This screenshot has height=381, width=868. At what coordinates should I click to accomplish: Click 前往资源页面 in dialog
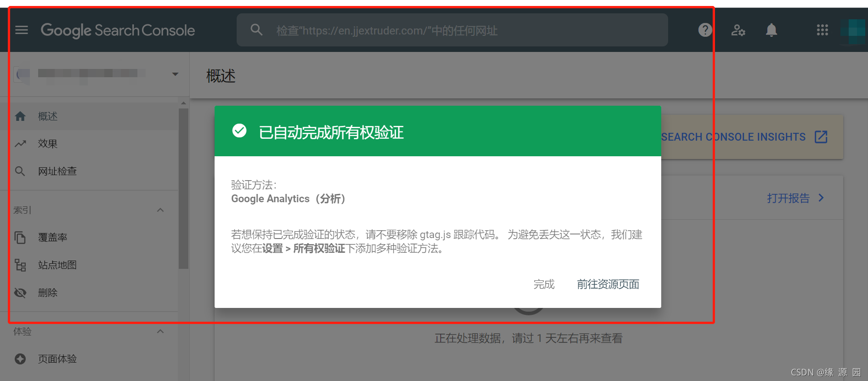click(608, 284)
